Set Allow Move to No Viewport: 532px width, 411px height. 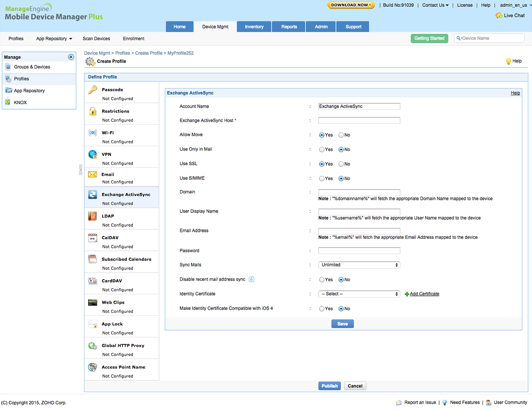[x=341, y=135]
